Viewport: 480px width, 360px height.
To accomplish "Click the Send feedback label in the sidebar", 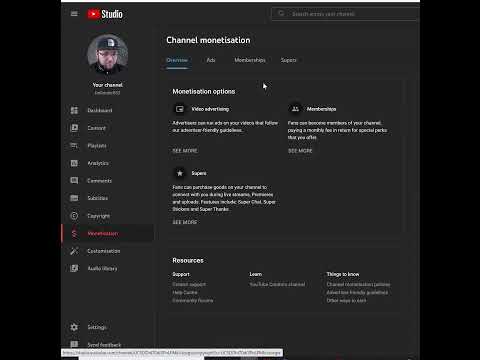I will (x=104, y=344).
